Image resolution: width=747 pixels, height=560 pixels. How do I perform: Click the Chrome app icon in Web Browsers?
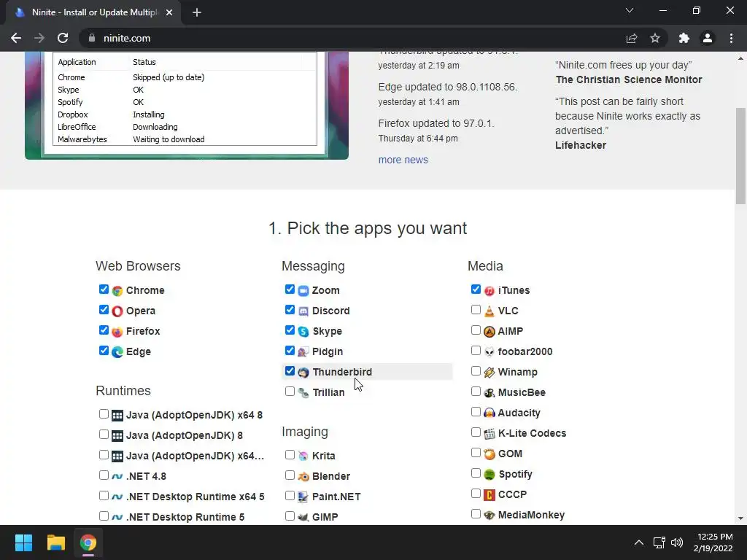(x=117, y=290)
